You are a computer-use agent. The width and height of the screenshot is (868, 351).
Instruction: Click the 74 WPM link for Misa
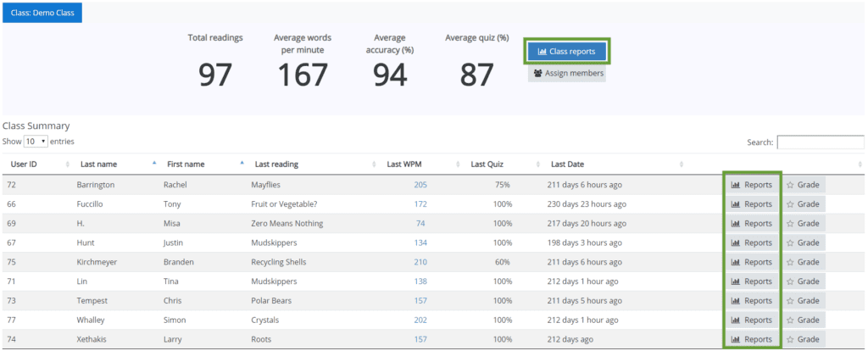420,224
